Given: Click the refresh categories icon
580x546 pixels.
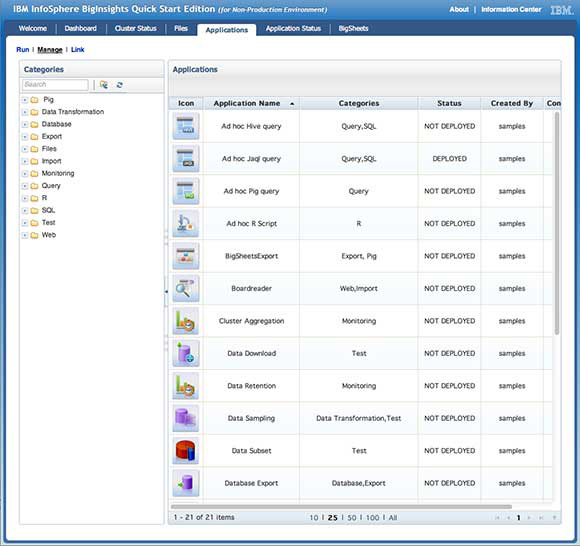Looking at the screenshot, I should click(x=119, y=85).
